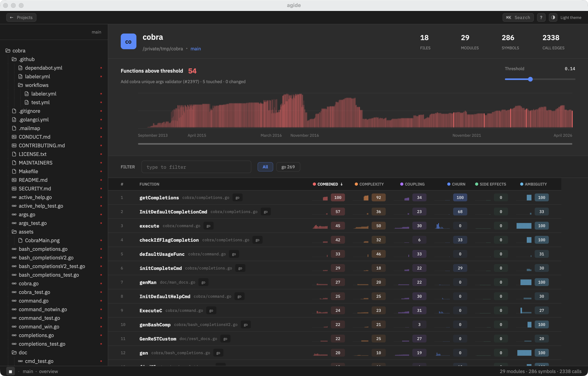This screenshot has height=376, width=588.
Task: Collapse the doc folder
Action: 20,352
